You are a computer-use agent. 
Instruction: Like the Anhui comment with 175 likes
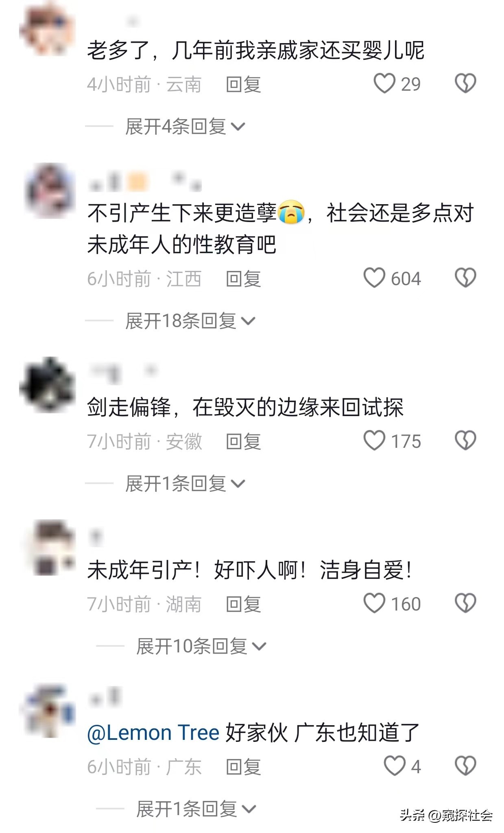[x=374, y=441]
